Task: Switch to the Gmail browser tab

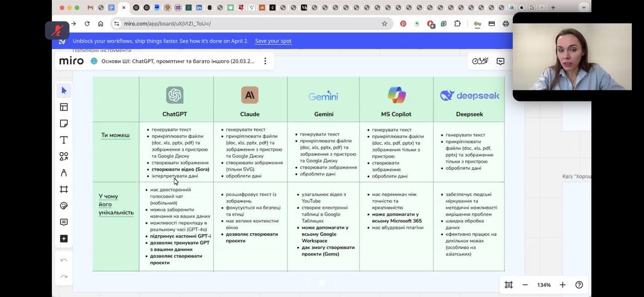Action: coord(91,8)
